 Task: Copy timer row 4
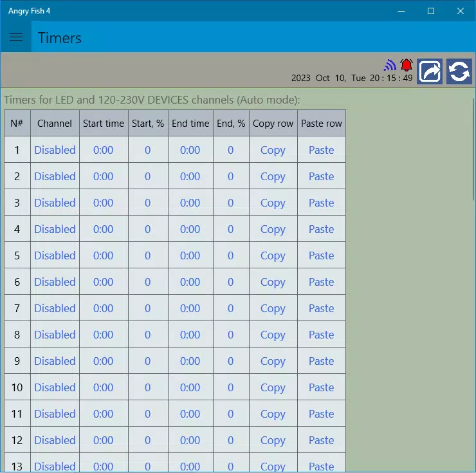(x=273, y=229)
